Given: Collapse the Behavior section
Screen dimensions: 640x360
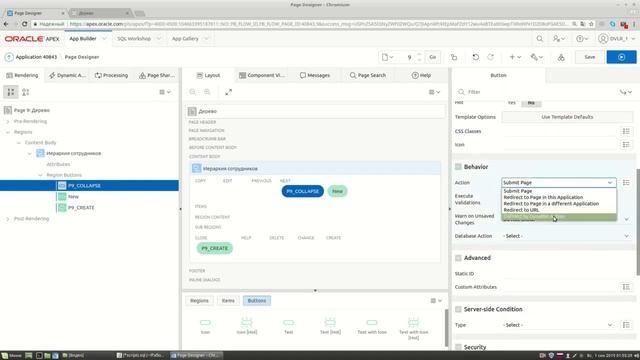Looking at the screenshot, I should click(x=458, y=167).
